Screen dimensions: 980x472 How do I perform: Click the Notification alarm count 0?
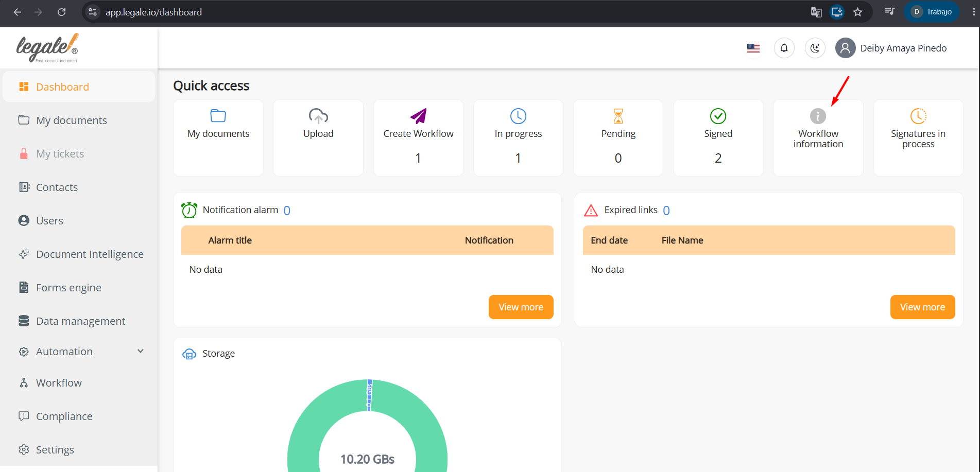[287, 211]
